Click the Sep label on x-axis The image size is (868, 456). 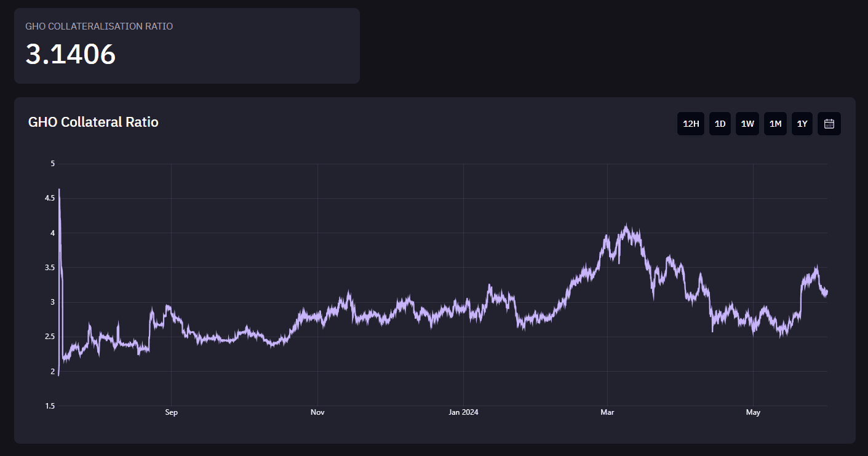[x=172, y=412]
